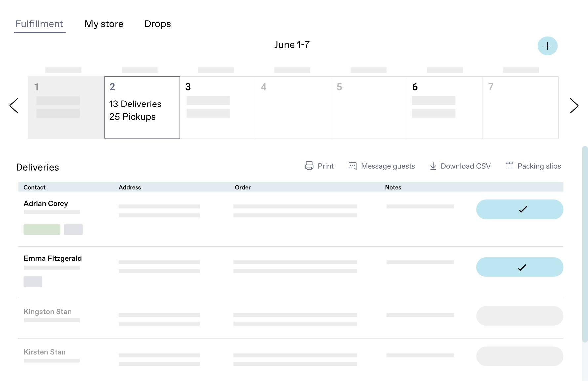Click the green tag under Adrian Corey
Screen dimensions: 588x381
[x=42, y=230]
